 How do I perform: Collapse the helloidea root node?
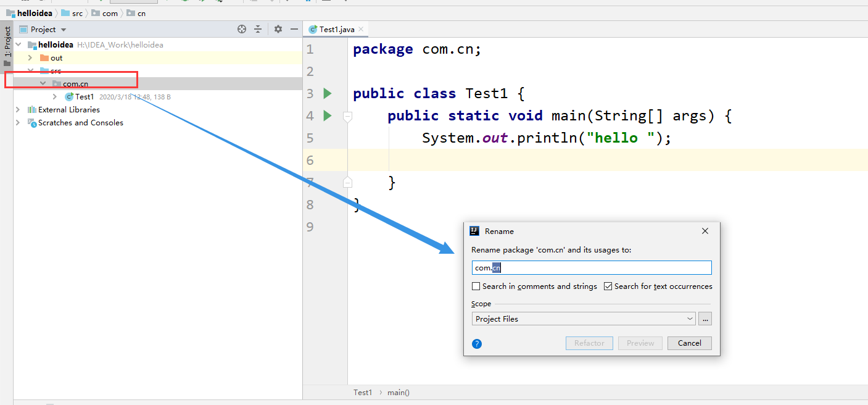tap(19, 45)
